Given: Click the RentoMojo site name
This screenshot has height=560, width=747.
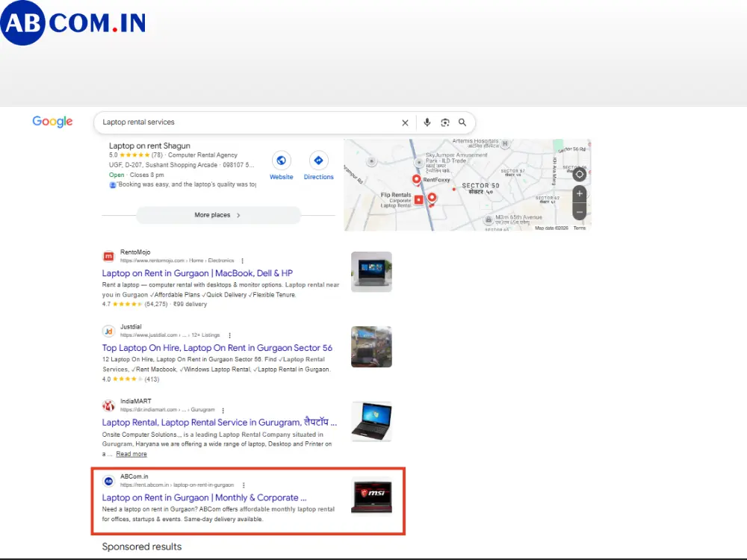Looking at the screenshot, I should [135, 252].
